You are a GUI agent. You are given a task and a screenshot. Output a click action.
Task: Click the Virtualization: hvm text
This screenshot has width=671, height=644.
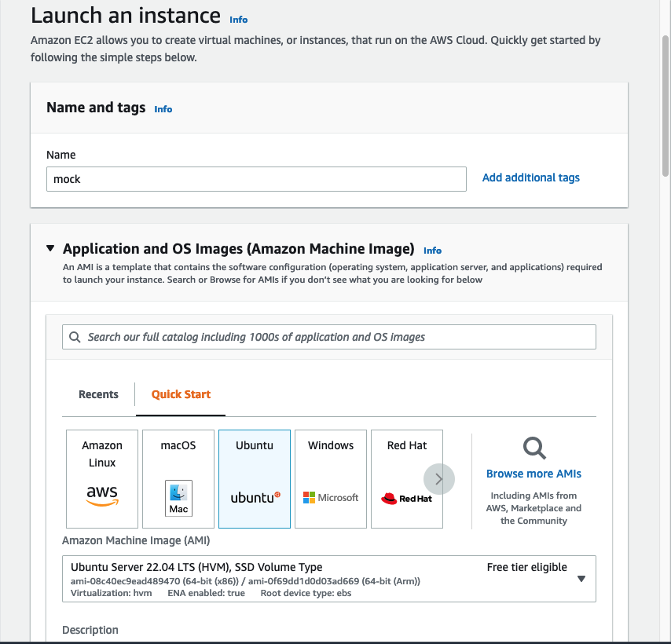point(112,593)
